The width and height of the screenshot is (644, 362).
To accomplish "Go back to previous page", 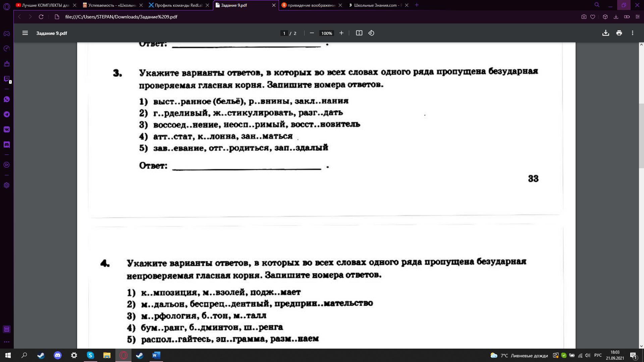I will pos(19,17).
